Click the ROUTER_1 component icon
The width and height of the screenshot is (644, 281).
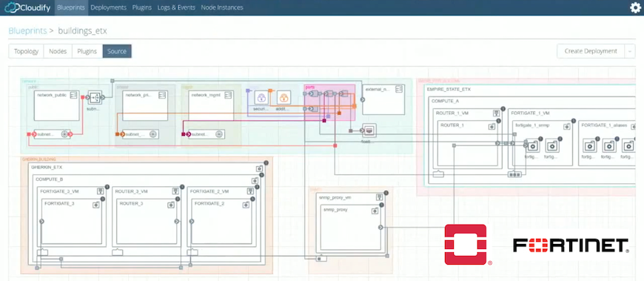492,127
